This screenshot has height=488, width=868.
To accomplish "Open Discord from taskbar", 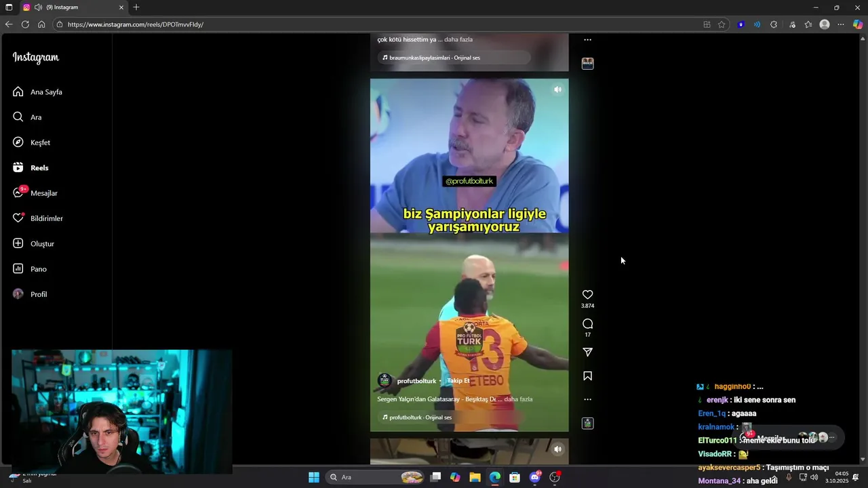I will 535,477.
